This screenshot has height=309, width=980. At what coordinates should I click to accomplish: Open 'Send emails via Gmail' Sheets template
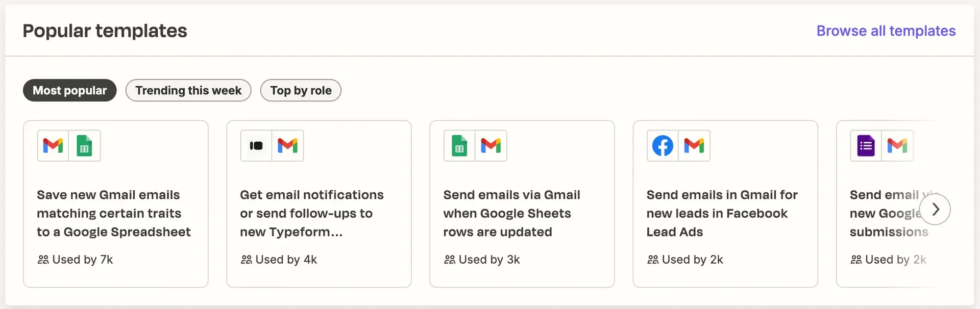511,213
